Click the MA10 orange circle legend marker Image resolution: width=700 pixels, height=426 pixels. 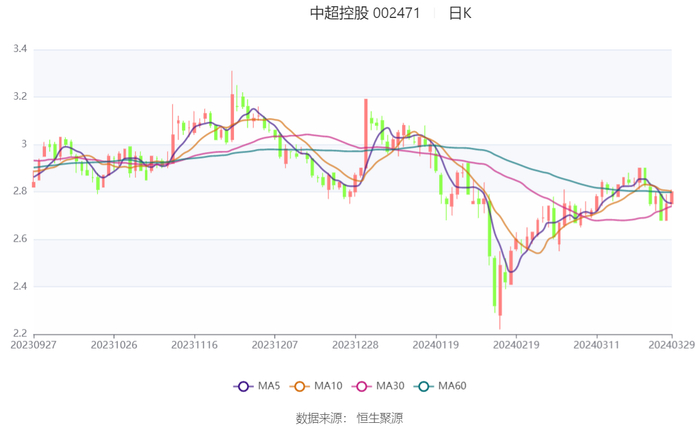299,386
